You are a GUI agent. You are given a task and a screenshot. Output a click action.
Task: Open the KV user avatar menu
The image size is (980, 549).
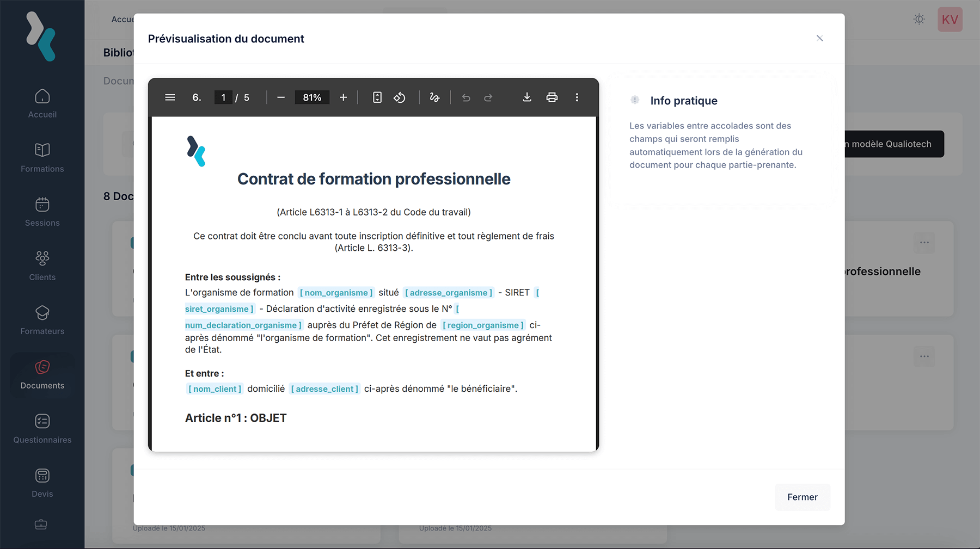(x=950, y=20)
